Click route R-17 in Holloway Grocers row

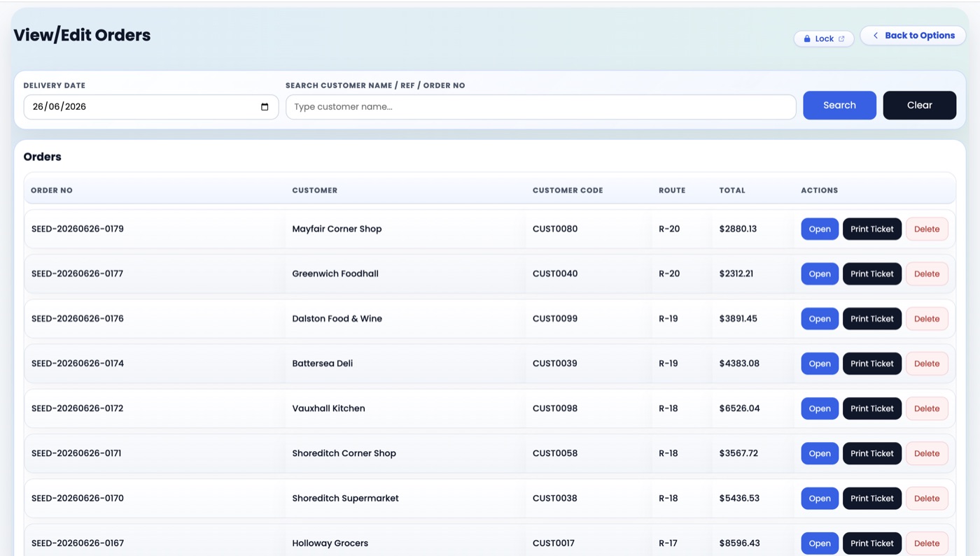[x=668, y=543]
